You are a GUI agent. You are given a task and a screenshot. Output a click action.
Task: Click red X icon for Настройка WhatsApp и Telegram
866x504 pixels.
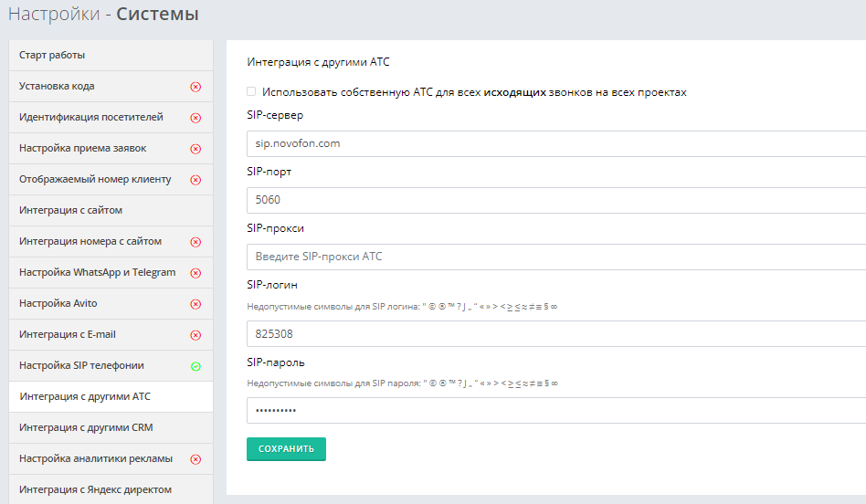point(195,273)
